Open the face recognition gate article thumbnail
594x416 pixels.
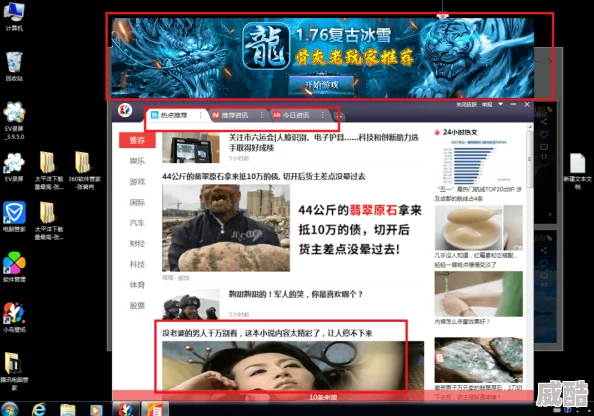[191, 147]
